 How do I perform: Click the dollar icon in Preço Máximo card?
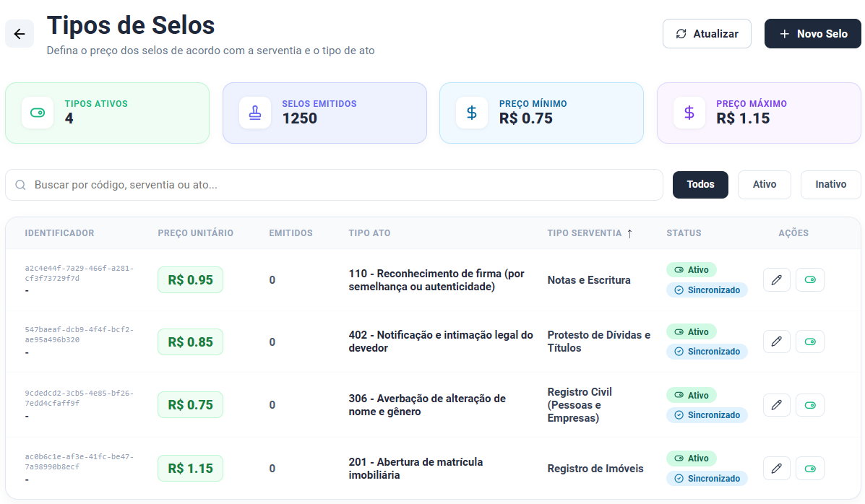click(689, 113)
